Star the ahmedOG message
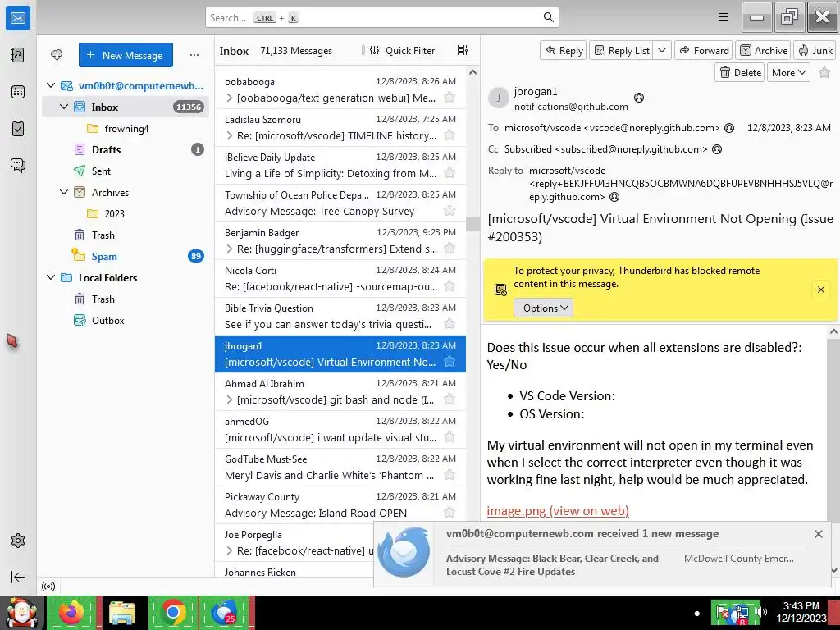The image size is (840, 630). click(x=450, y=436)
